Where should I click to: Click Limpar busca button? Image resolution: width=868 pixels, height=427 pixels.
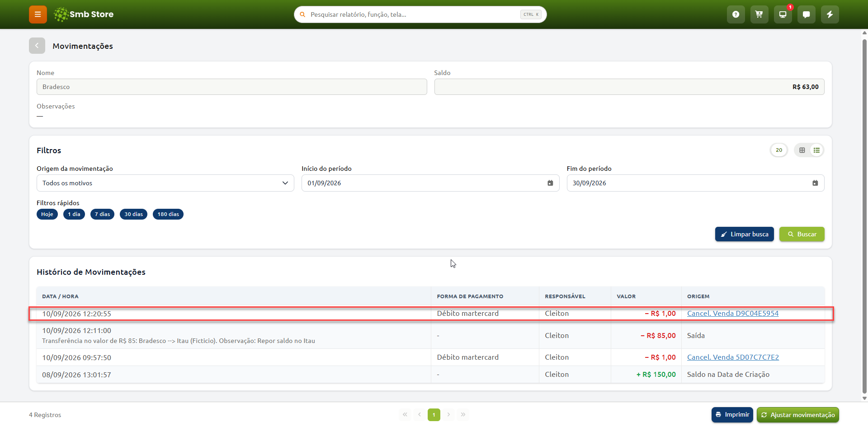(x=745, y=234)
